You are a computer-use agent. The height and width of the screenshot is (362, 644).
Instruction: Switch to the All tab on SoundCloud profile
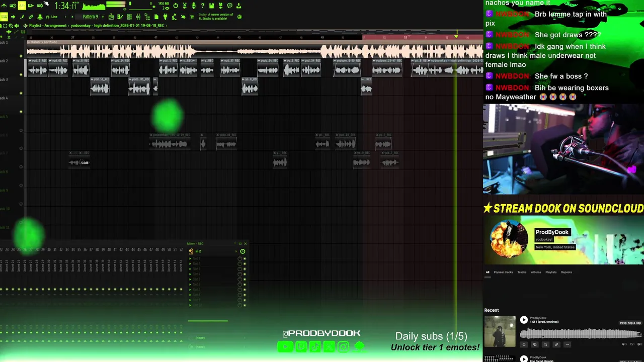tap(487, 272)
